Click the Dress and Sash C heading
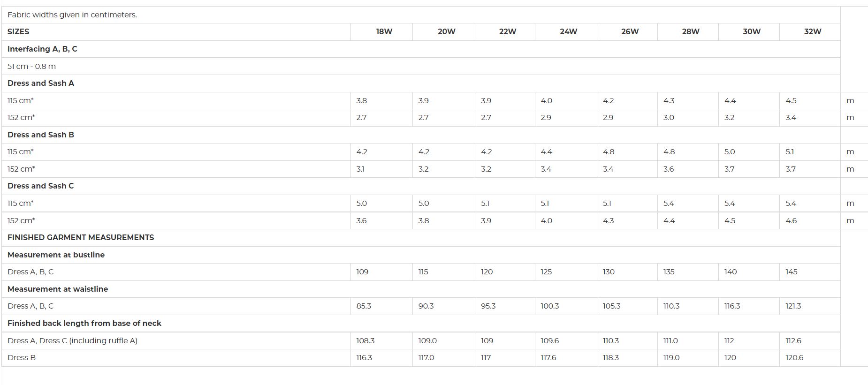This screenshot has width=868, height=385. (x=41, y=186)
